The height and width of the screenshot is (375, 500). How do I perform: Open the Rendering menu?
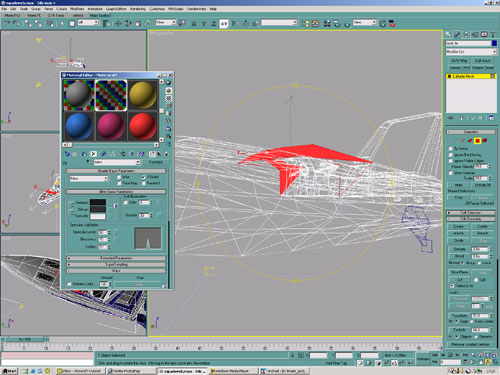(137, 9)
